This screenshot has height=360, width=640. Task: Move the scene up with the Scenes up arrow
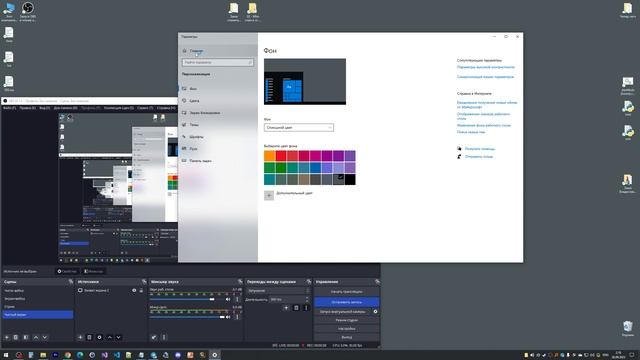point(36,337)
